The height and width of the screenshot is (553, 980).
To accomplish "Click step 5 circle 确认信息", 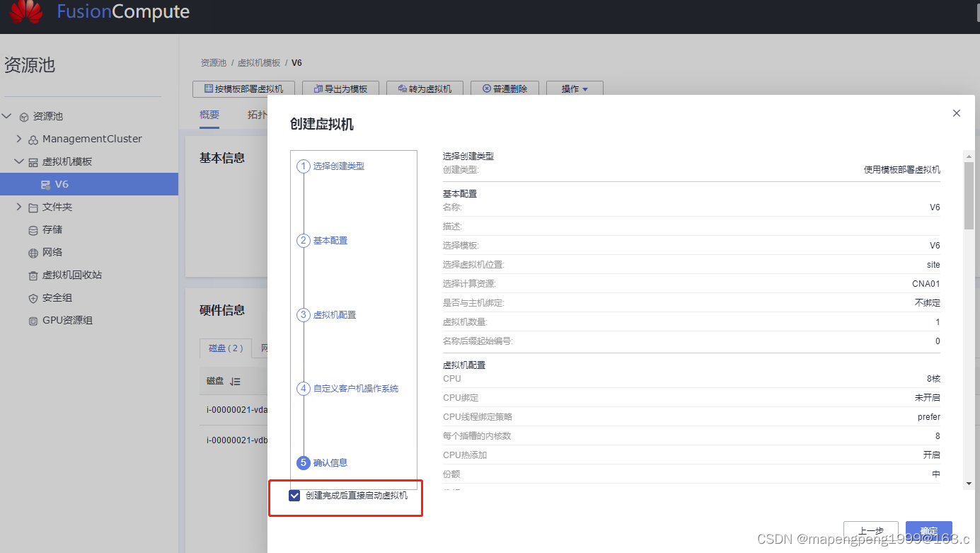I will [304, 463].
